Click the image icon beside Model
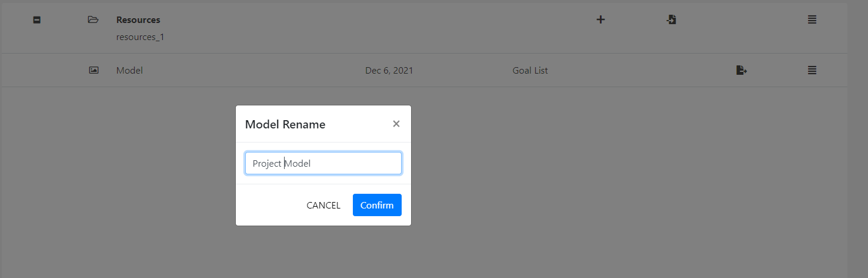The image size is (868, 278). (94, 70)
